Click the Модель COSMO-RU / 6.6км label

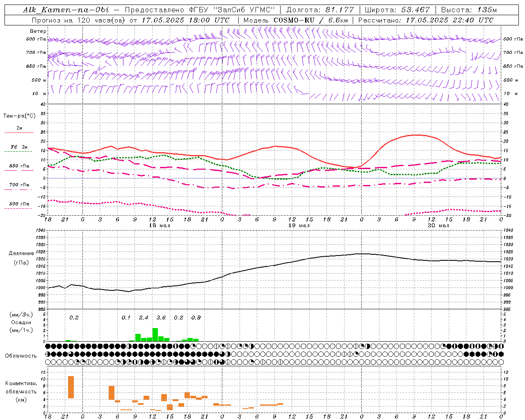(296, 20)
